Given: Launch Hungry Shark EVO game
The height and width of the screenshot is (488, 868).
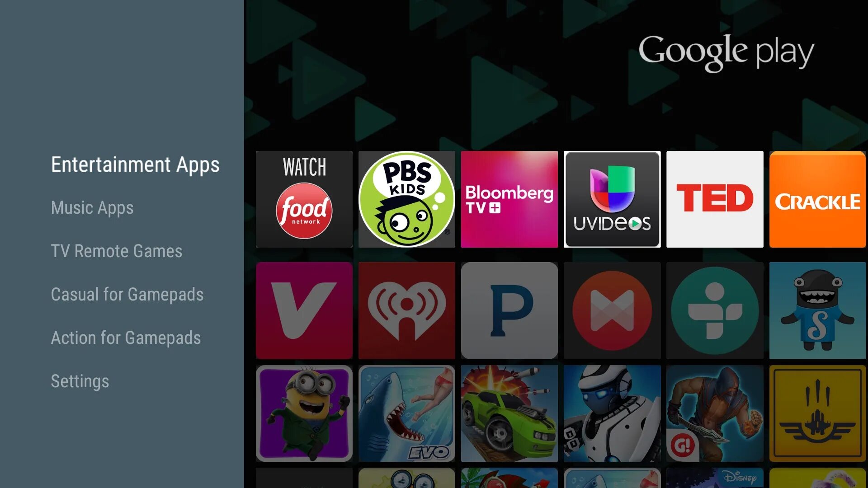Looking at the screenshot, I should 406,413.
